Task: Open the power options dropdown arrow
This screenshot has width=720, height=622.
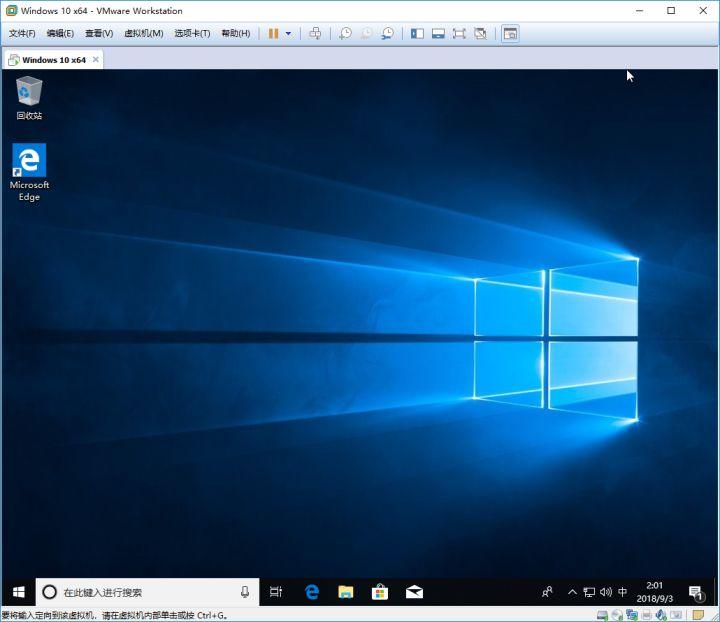Action: [288, 34]
